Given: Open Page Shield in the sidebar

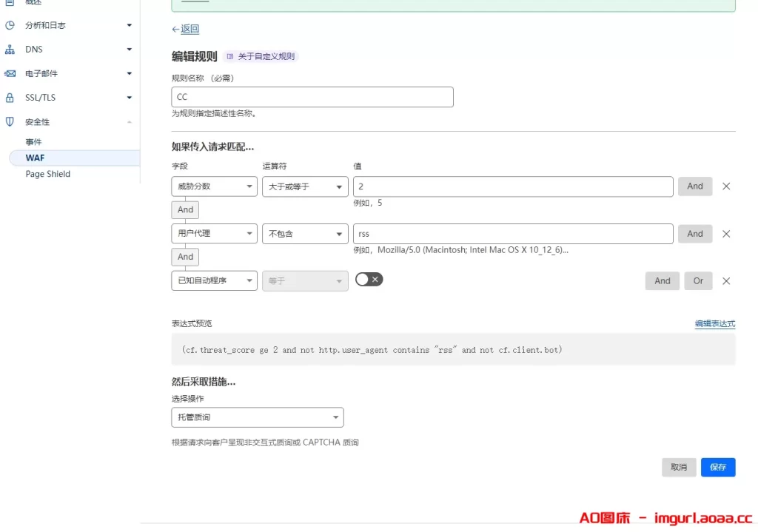Looking at the screenshot, I should pos(47,174).
